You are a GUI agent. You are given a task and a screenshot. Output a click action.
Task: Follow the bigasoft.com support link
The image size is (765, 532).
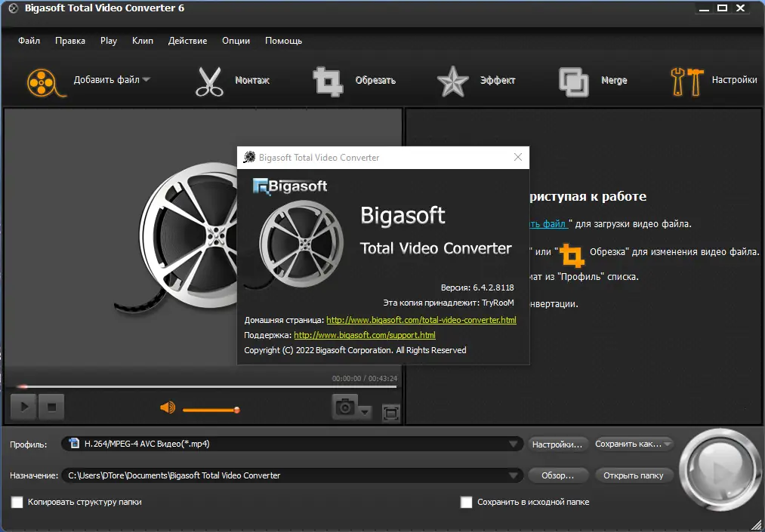pos(363,335)
